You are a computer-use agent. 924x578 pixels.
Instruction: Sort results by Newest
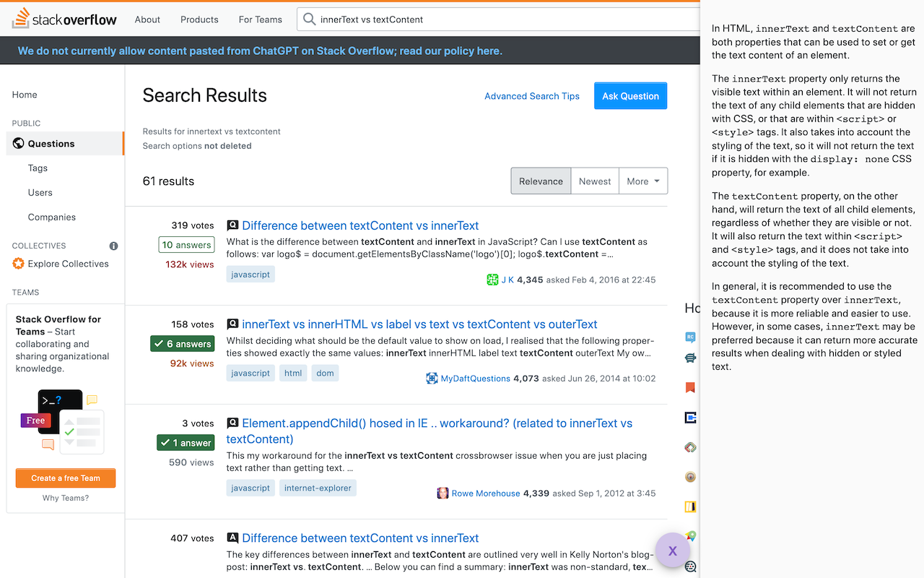pyautogui.click(x=595, y=181)
